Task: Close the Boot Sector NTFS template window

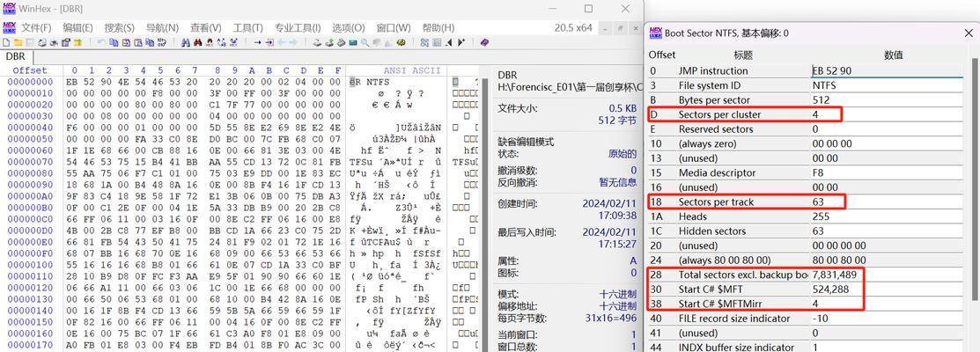Action: tap(968, 33)
